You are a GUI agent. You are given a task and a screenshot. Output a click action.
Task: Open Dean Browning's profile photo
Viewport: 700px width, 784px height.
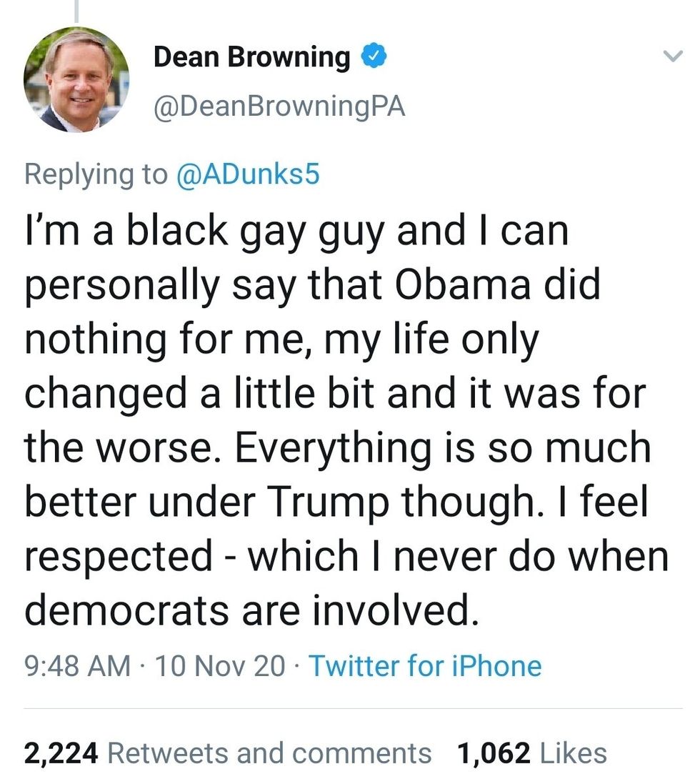point(76,79)
